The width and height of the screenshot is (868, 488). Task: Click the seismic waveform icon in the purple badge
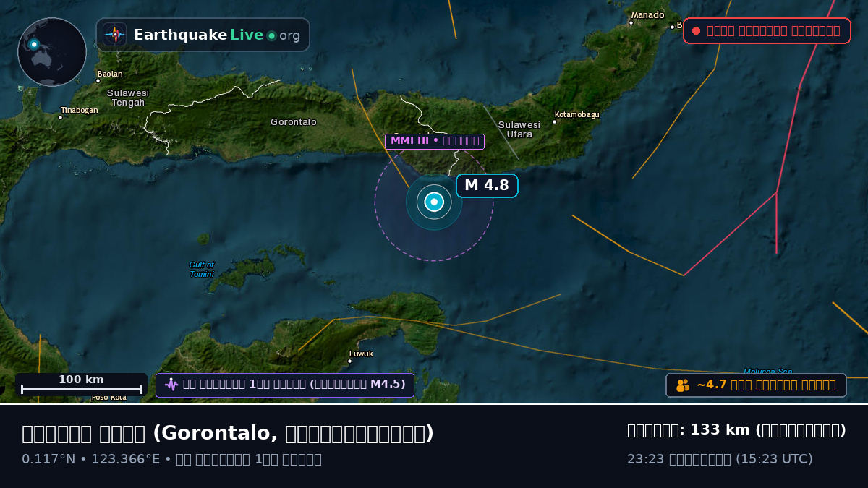pos(171,385)
